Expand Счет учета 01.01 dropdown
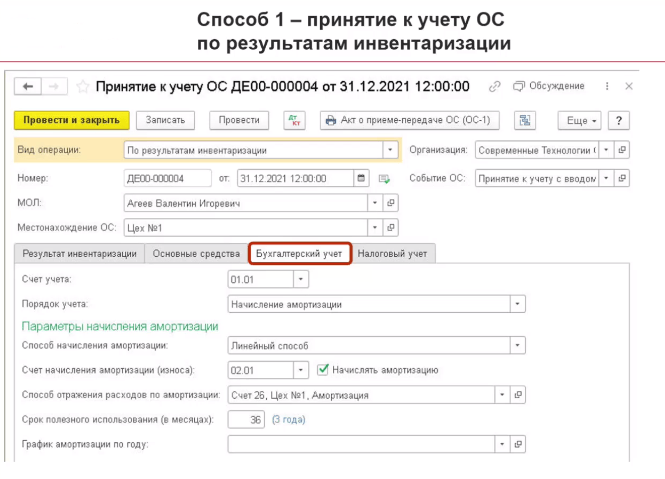Image resolution: width=665 pixels, height=479 pixels. point(301,280)
